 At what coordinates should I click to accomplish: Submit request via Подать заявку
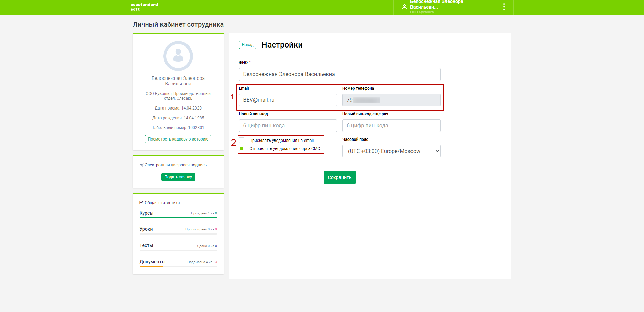(178, 177)
